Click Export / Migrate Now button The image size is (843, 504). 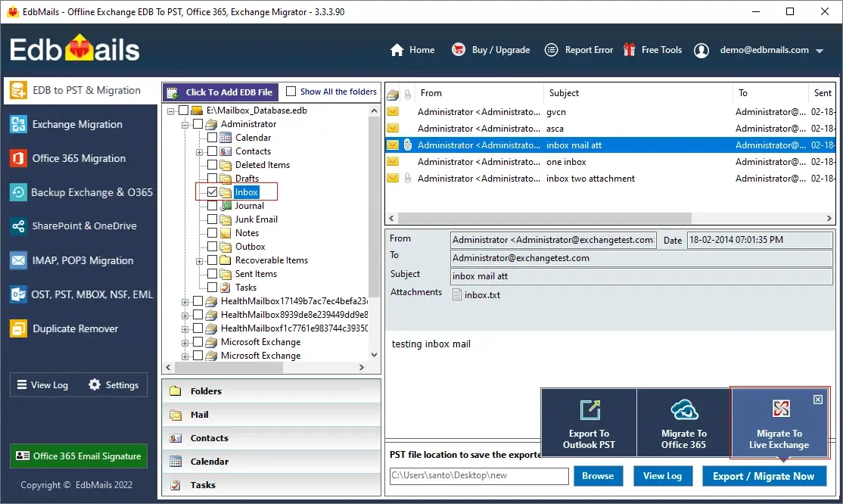point(764,476)
